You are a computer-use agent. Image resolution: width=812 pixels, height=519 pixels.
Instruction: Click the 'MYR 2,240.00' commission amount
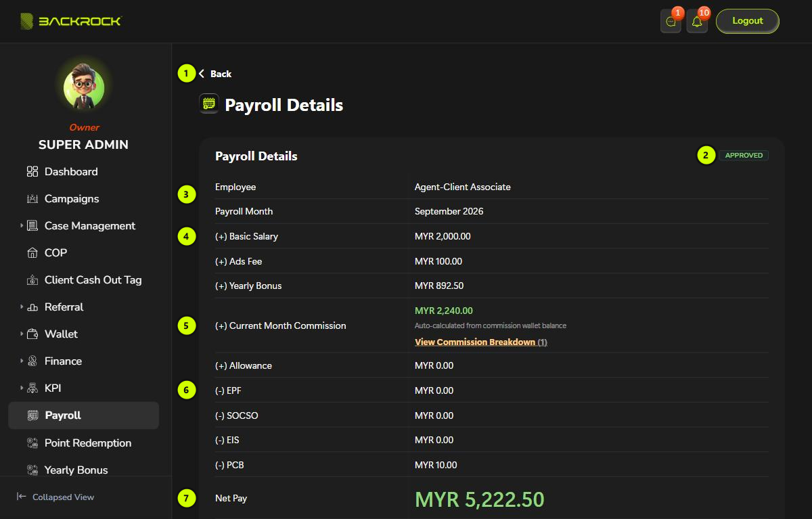click(x=444, y=311)
